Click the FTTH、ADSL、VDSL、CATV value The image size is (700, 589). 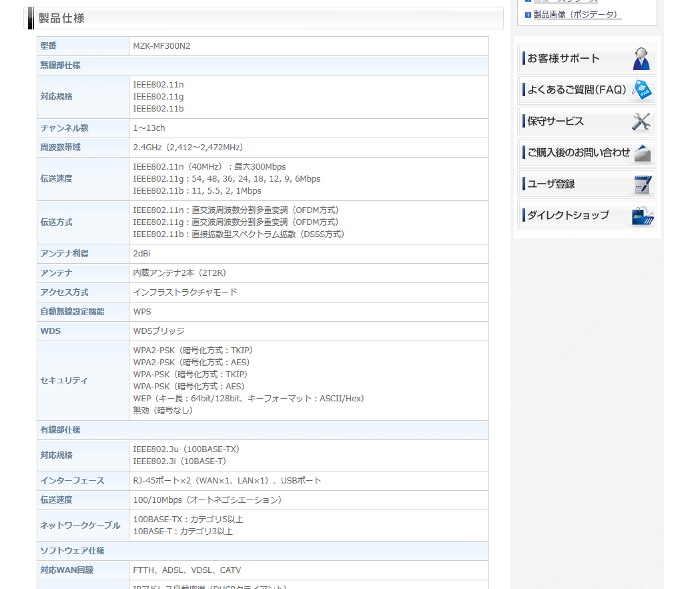click(187, 570)
